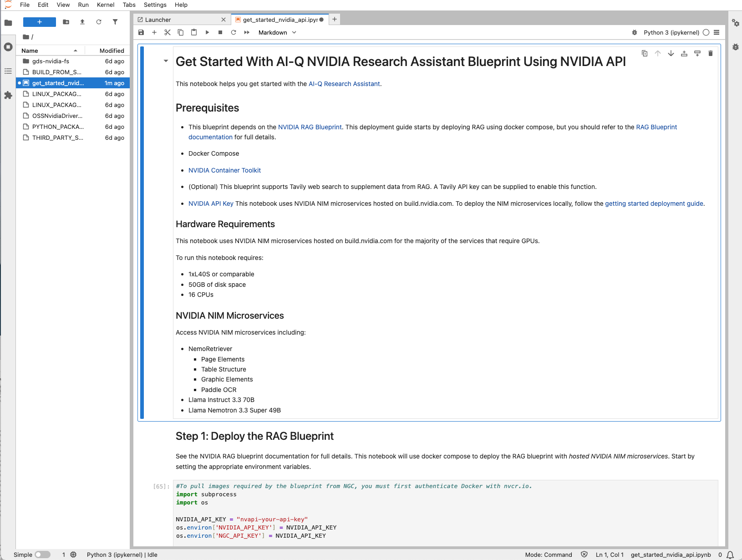Sort files by the Name column header
The image size is (742, 560).
click(x=30, y=51)
